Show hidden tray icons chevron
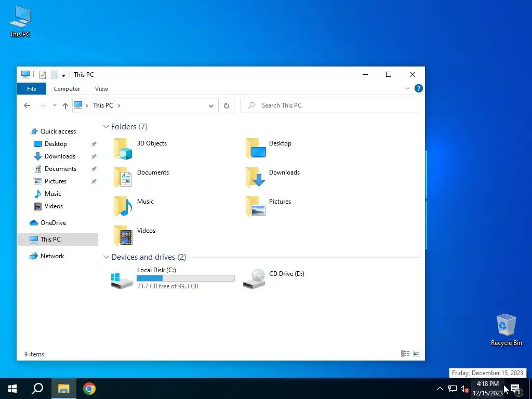The height and width of the screenshot is (399, 532). click(440, 389)
